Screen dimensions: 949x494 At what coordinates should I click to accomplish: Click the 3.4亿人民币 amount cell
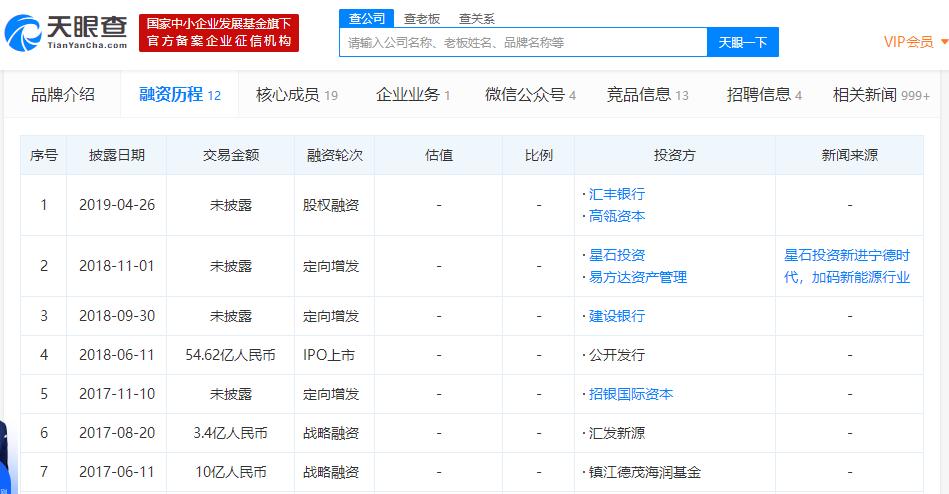pyautogui.click(x=231, y=433)
